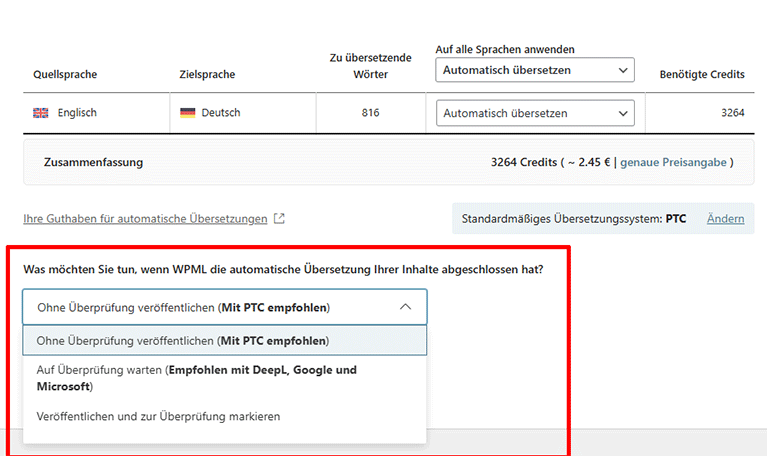Open the 'Auf alle Sprachen anwenden' dropdown
Image resolution: width=767 pixels, height=456 pixels.
(x=535, y=71)
